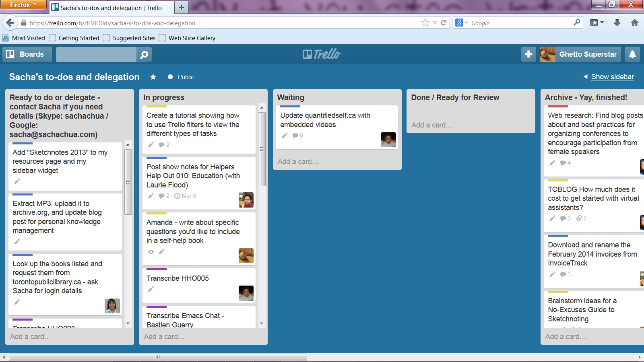The image size is (644, 362).
Task: Click the member avatar on quantifiedself.ca card
Action: [x=388, y=140]
